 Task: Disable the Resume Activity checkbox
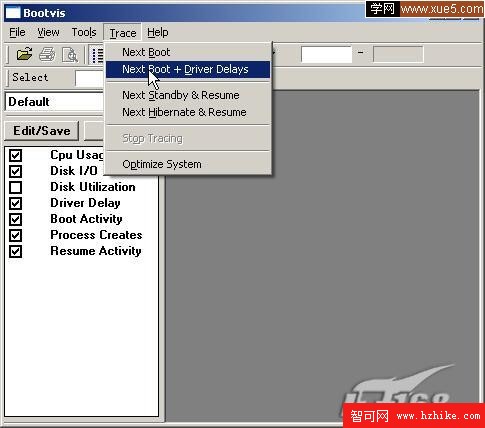click(15, 251)
